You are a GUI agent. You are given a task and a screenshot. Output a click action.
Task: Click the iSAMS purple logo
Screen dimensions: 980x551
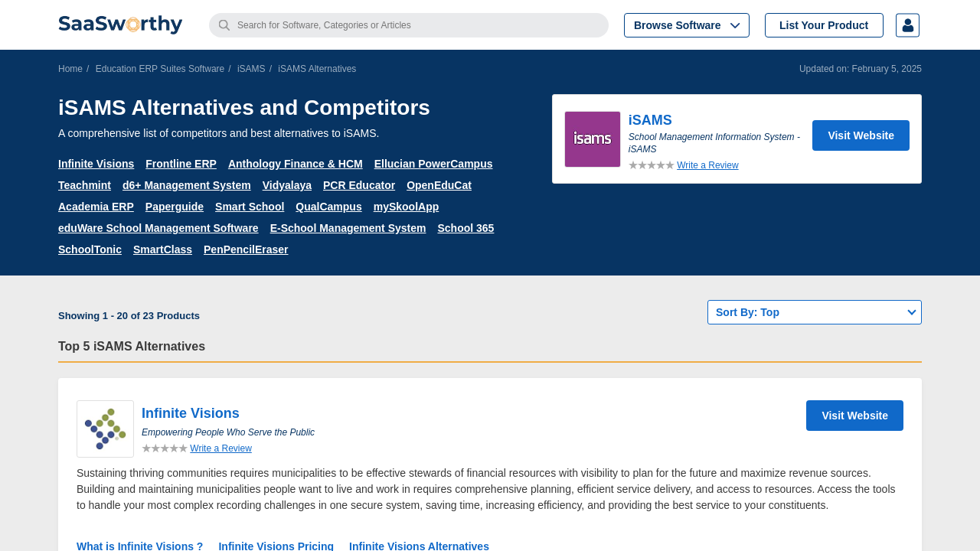(593, 139)
